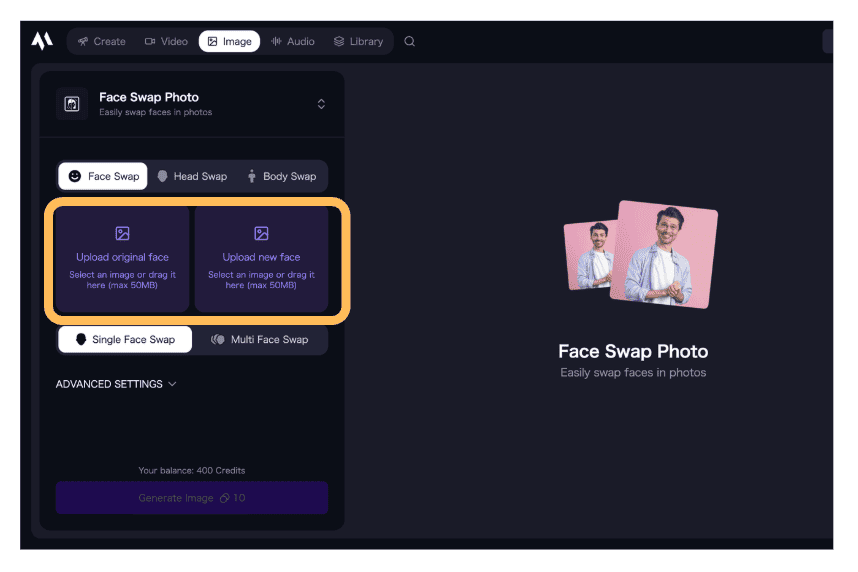Viewport: 858px width, 572px height.
Task: Select Face Swap mode
Action: (103, 176)
